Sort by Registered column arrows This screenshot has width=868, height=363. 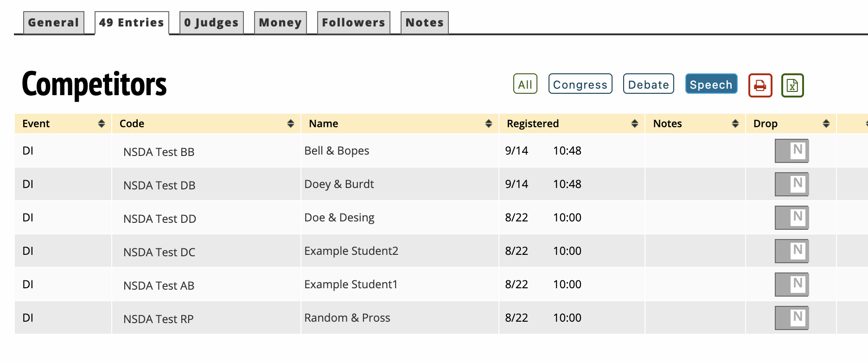point(634,123)
